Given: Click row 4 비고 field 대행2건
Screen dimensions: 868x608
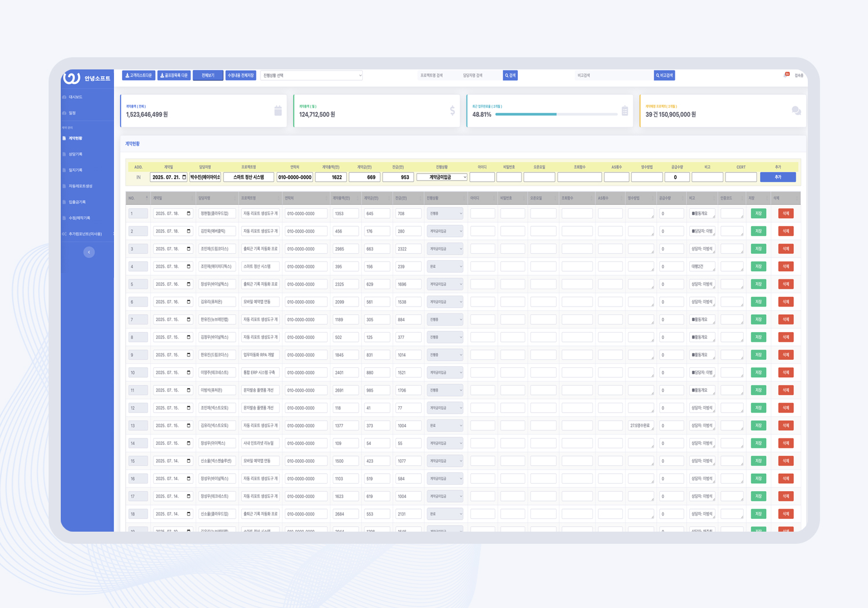Looking at the screenshot, I should point(703,267).
